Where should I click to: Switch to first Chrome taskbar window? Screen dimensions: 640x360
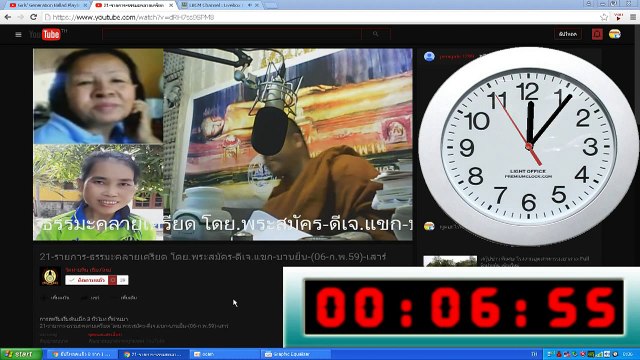click(82, 354)
